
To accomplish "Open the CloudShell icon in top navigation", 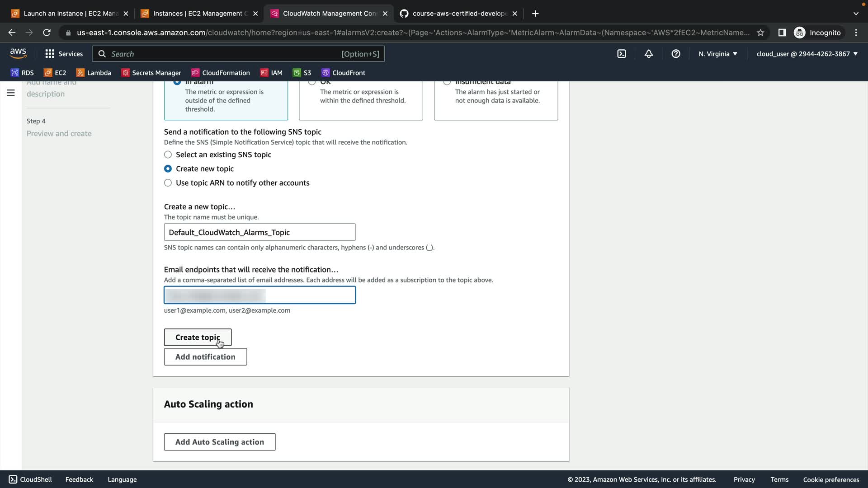I will click(x=622, y=54).
